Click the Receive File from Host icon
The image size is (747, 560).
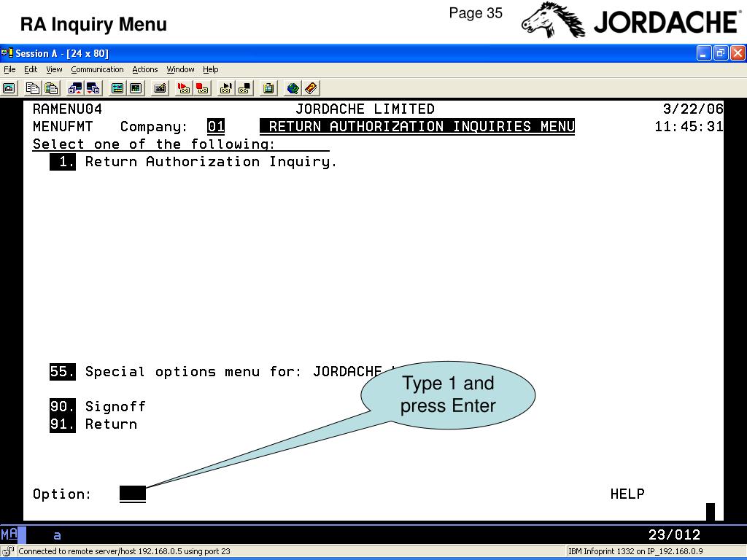pyautogui.click(x=93, y=88)
